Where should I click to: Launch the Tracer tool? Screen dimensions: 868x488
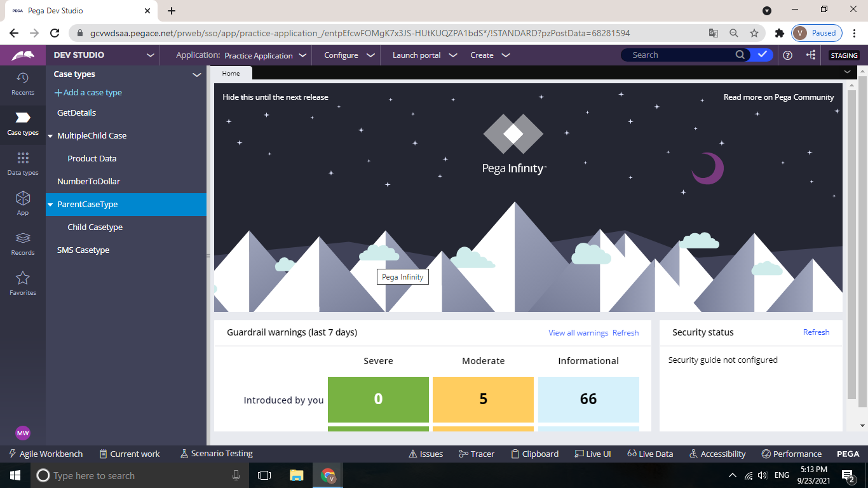(477, 454)
